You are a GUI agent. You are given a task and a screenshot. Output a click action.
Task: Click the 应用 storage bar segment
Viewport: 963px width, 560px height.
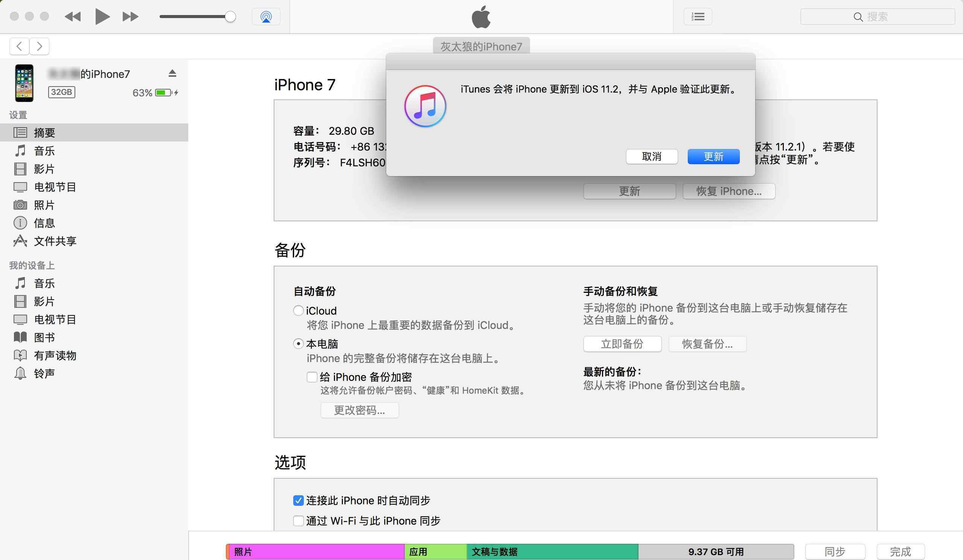point(436,552)
